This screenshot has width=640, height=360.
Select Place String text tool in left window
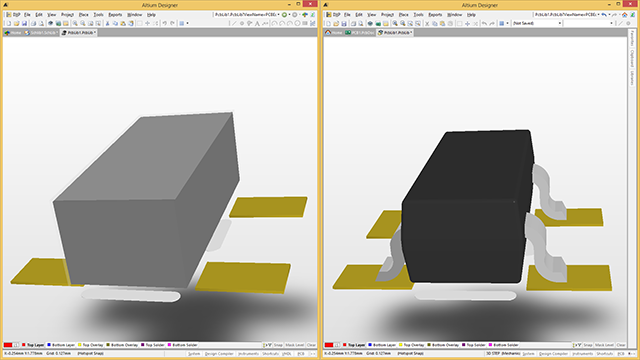[x=257, y=24]
